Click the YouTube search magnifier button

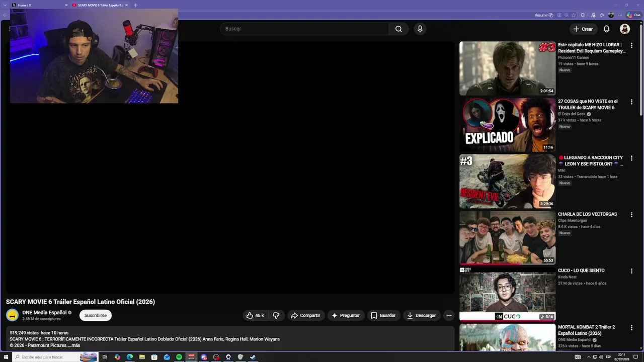(398, 29)
